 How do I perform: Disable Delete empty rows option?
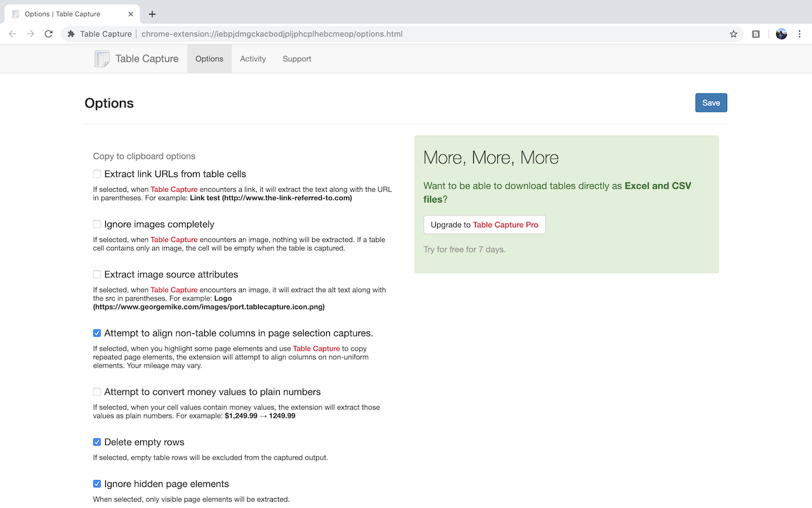[97, 442]
